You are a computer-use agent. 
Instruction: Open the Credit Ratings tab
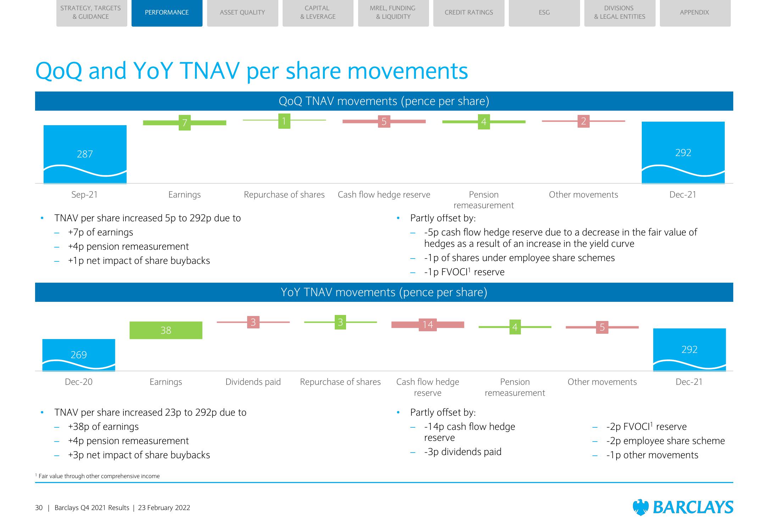point(469,13)
